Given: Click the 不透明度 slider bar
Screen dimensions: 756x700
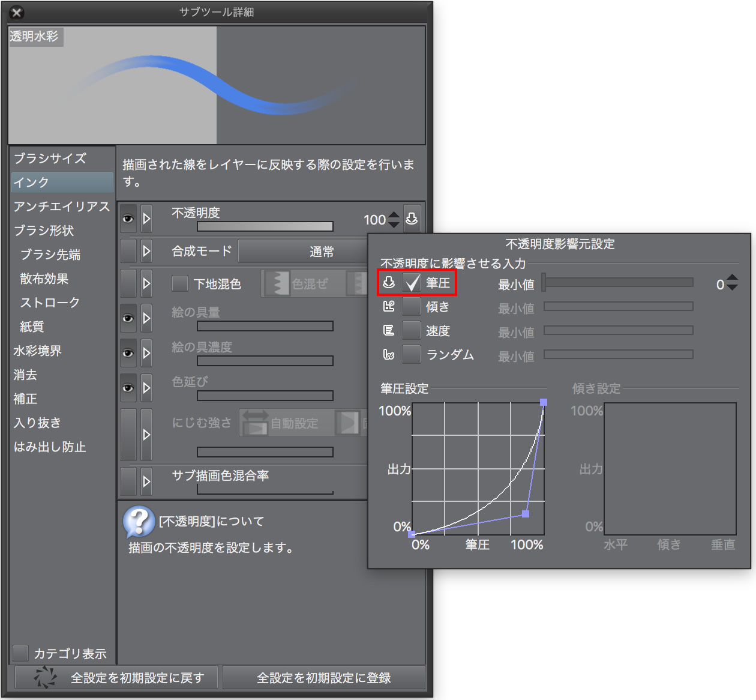Looking at the screenshot, I should pyautogui.click(x=265, y=226).
